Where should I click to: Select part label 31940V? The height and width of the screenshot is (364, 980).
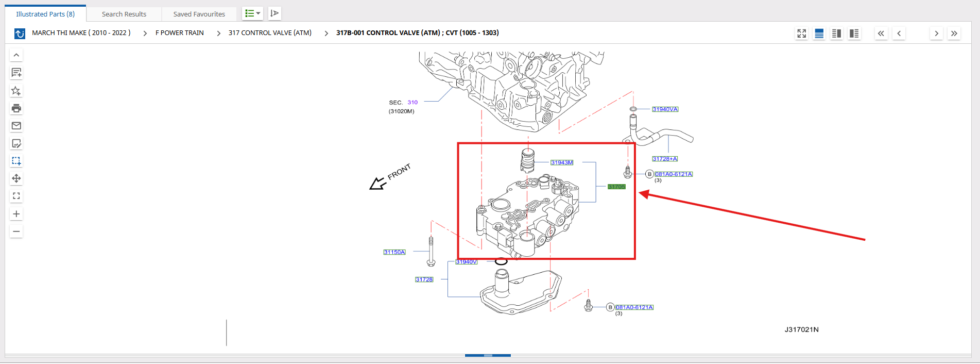click(x=467, y=262)
